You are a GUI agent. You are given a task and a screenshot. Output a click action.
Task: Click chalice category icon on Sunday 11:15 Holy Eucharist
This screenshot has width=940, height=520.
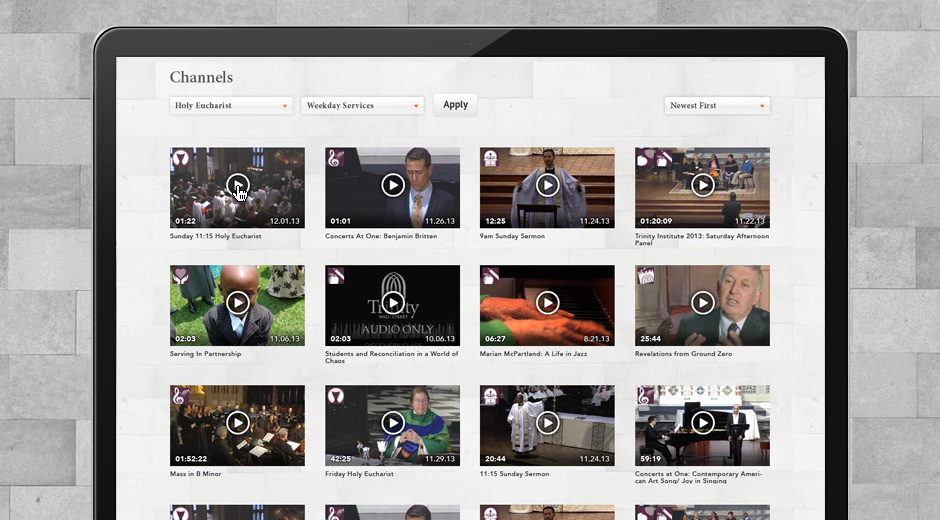pos(180,158)
